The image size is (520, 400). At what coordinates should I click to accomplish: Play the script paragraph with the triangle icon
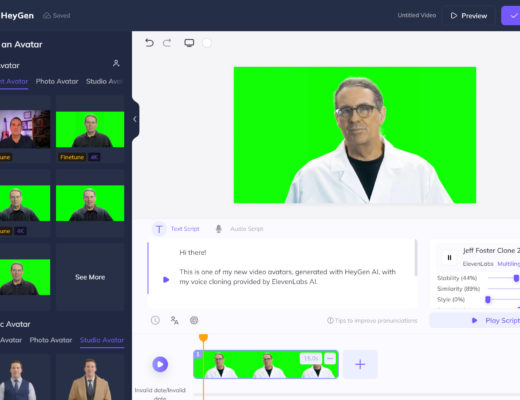166,280
